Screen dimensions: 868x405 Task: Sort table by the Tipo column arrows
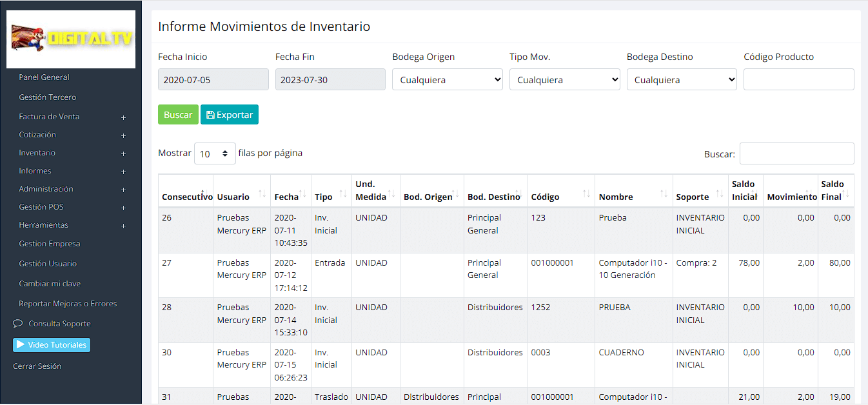(x=343, y=194)
